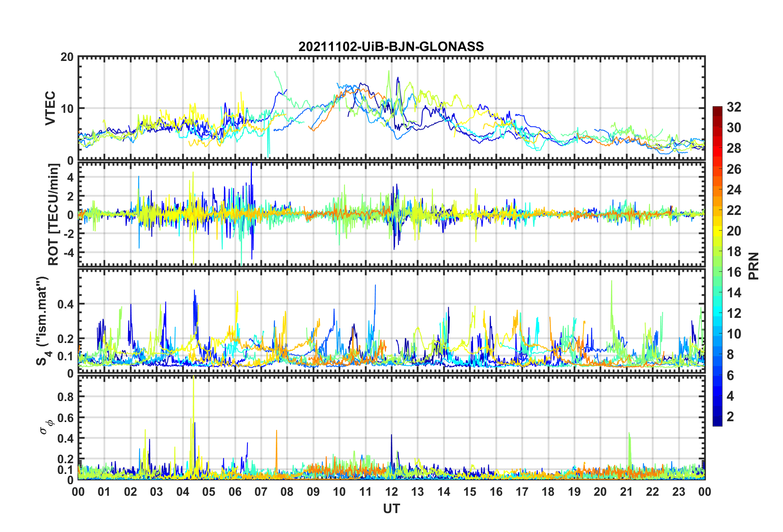Image resolution: width=783 pixels, height=532 pixels.
Task: Click hour label 01 on the UT axis
Action: coord(104,492)
